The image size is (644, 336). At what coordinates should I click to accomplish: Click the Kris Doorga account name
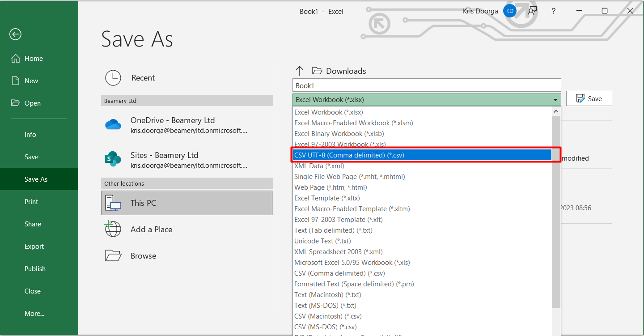tap(480, 11)
